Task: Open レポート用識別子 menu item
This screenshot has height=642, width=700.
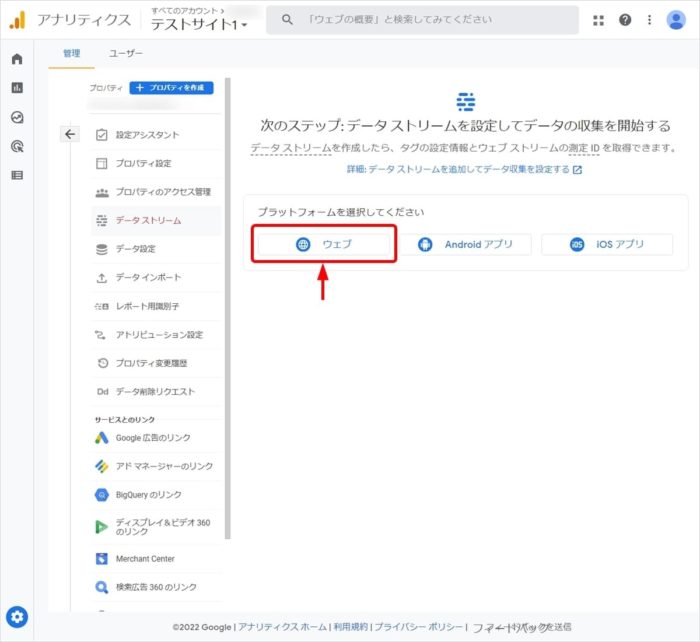Action: [x=155, y=306]
